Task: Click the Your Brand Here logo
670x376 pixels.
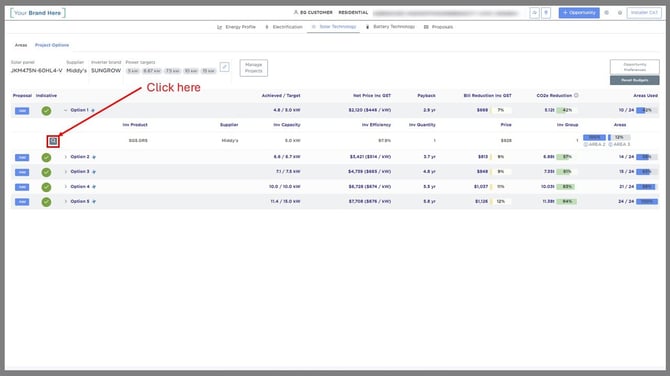Action: [38, 13]
